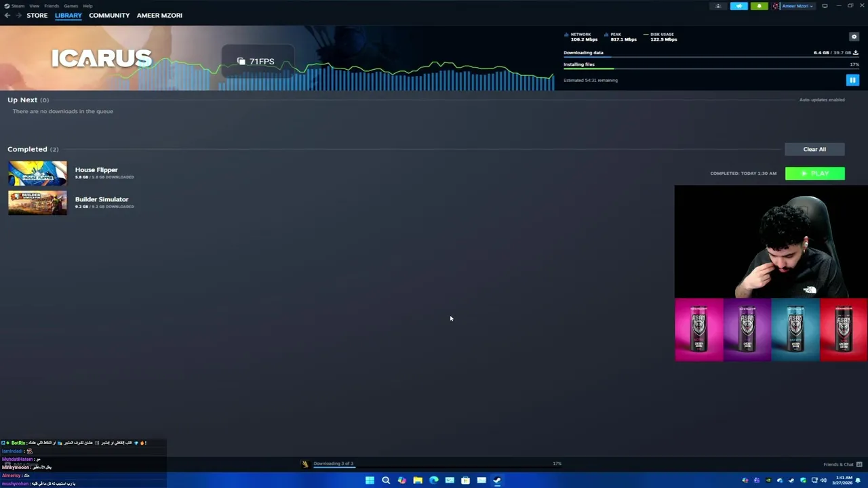Screen dimensions: 868x488
Task: Open the Builder Simulator thumbnail
Action: pos(37,203)
